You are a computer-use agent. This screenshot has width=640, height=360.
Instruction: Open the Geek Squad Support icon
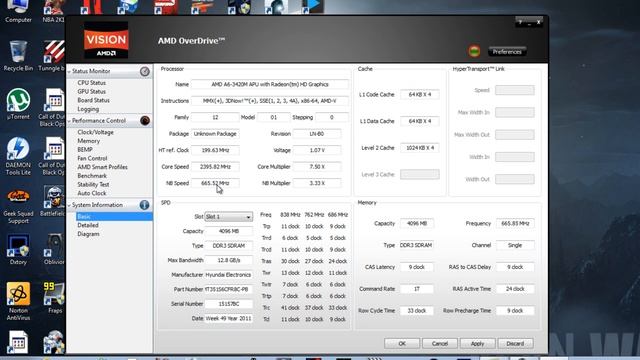[x=18, y=206]
